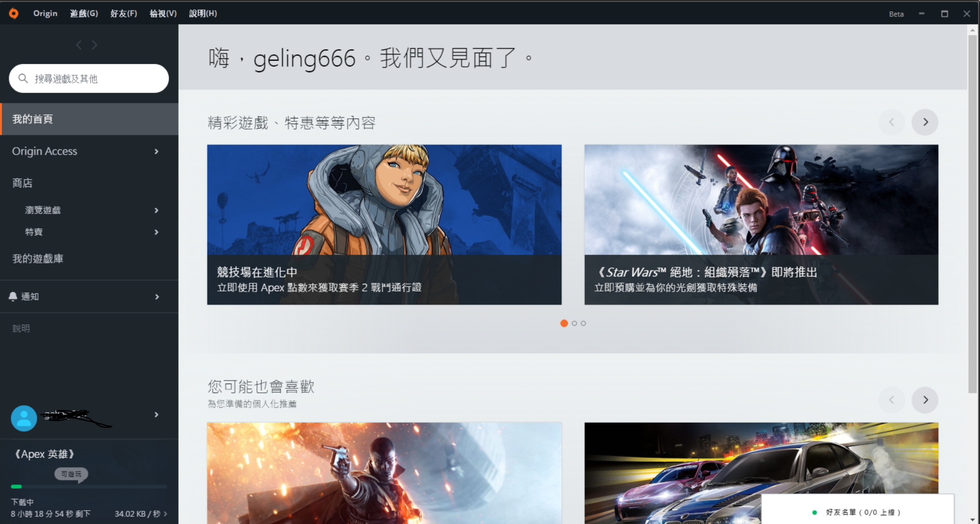Open 我的遊戲庫
The image size is (980, 524).
[38, 259]
